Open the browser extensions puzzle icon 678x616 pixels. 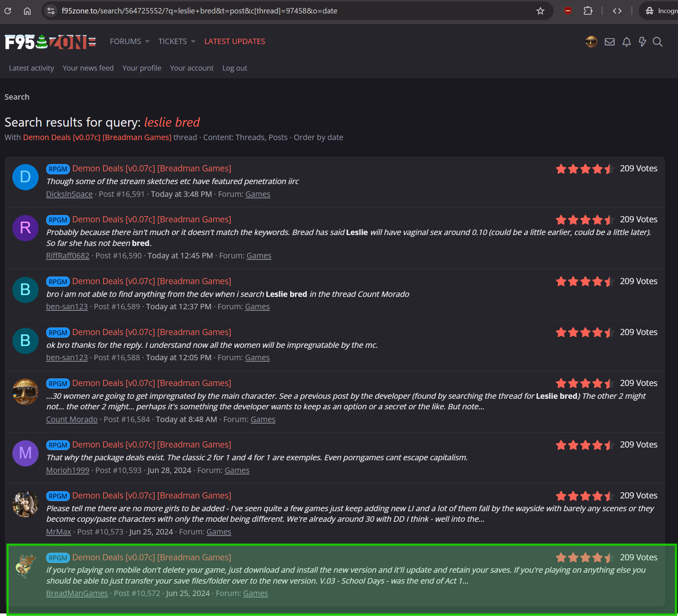pyautogui.click(x=588, y=11)
